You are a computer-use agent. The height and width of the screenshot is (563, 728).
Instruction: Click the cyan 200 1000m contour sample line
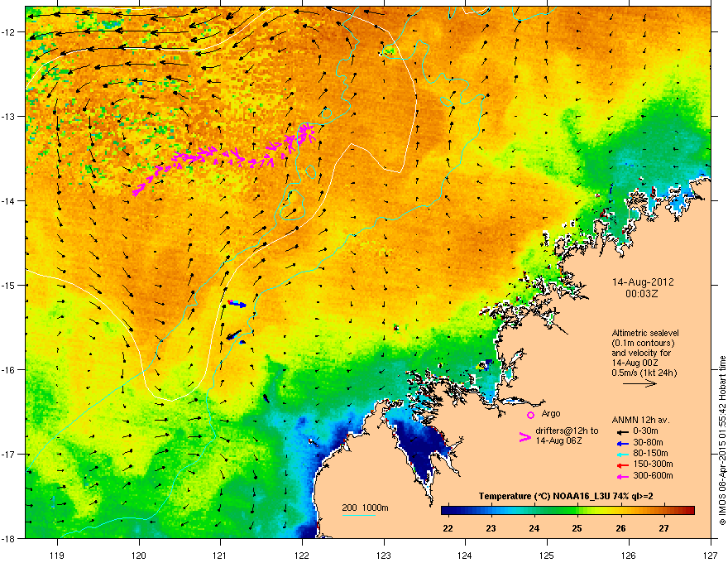tap(359, 515)
